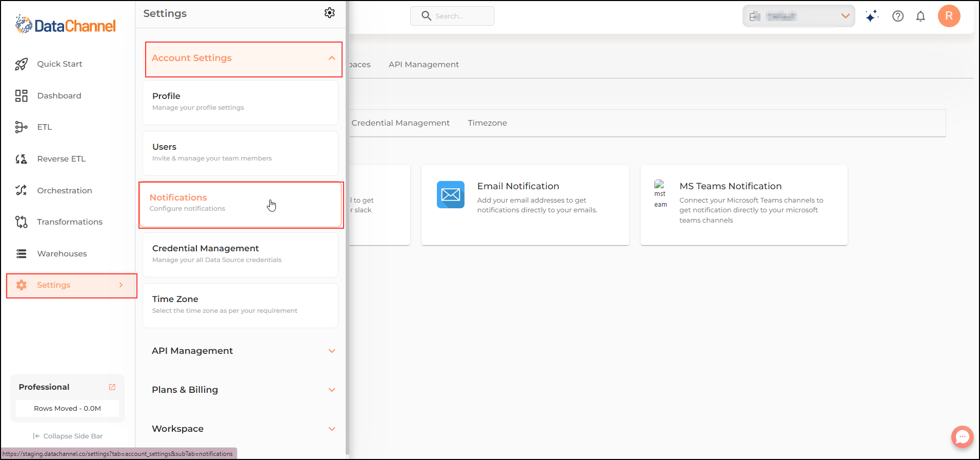This screenshot has height=460, width=980.
Task: Click the search magnifier icon
Action: coord(426,16)
